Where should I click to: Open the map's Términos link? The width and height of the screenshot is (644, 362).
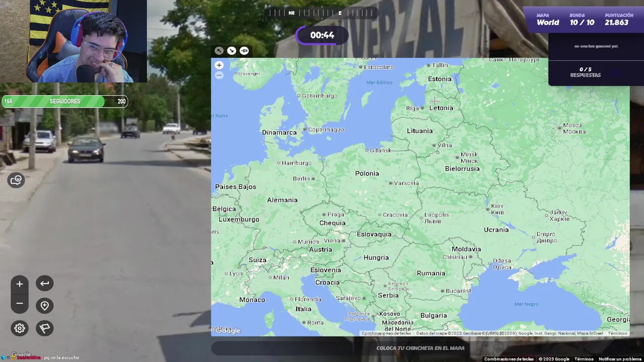pyautogui.click(x=617, y=333)
